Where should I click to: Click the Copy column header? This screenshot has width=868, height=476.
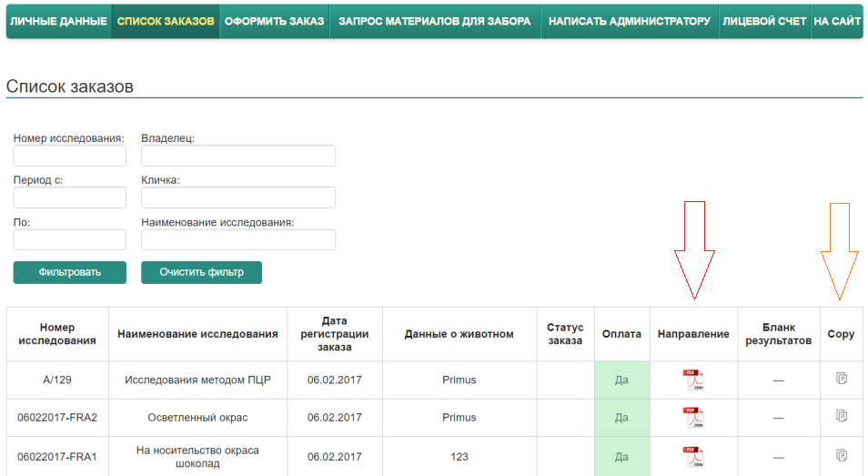[x=841, y=334]
